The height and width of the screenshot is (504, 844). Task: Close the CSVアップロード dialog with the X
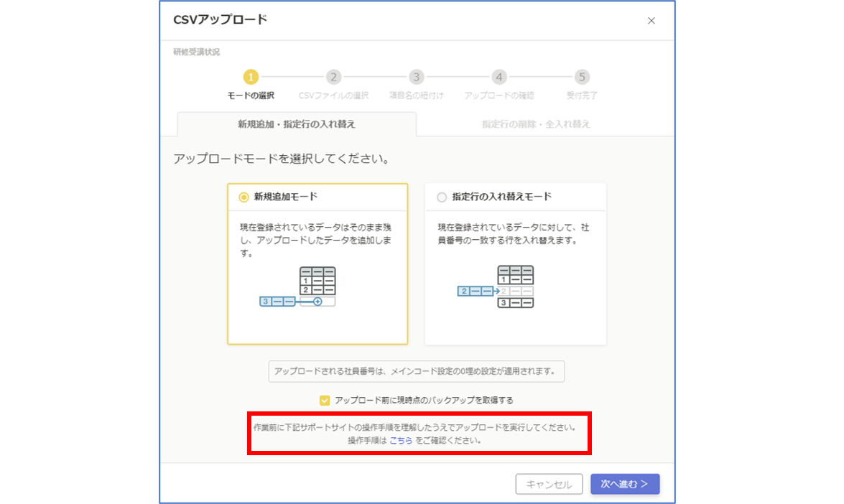pyautogui.click(x=651, y=21)
